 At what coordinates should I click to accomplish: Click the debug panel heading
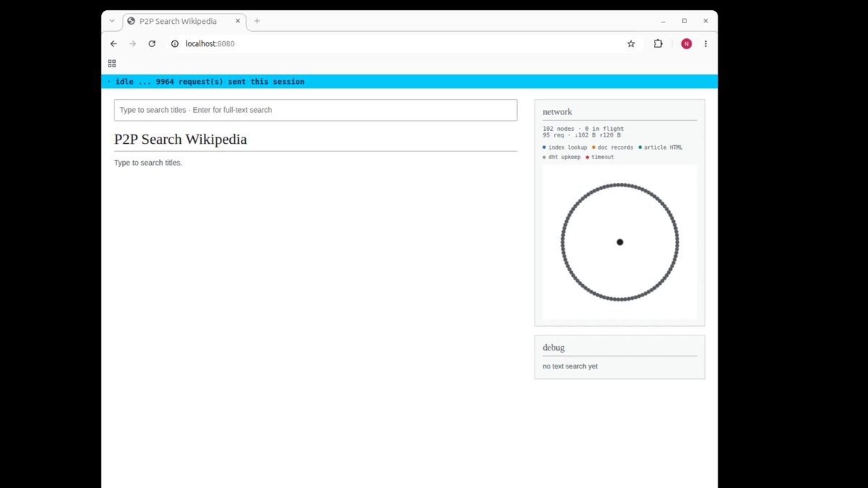tap(553, 348)
